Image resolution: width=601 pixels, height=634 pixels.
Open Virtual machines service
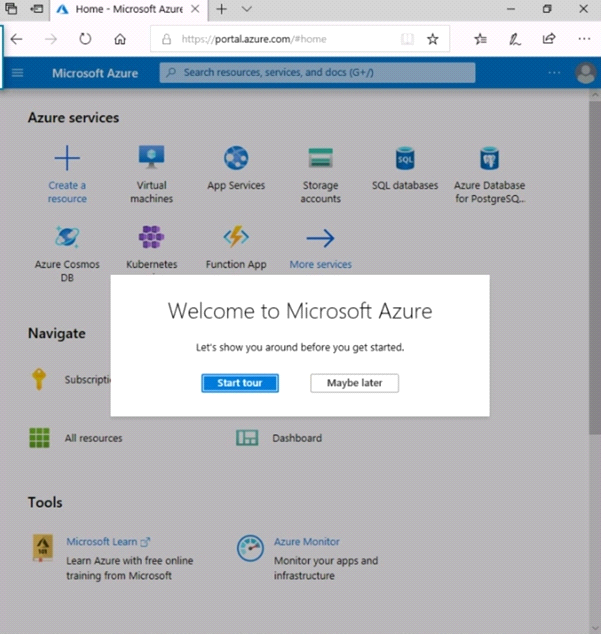pyautogui.click(x=151, y=175)
